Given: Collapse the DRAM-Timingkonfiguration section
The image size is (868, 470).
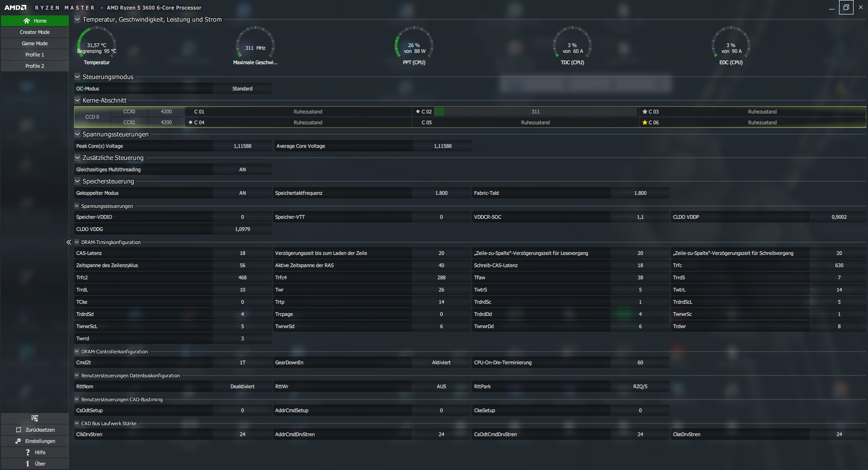Looking at the screenshot, I should (x=77, y=242).
